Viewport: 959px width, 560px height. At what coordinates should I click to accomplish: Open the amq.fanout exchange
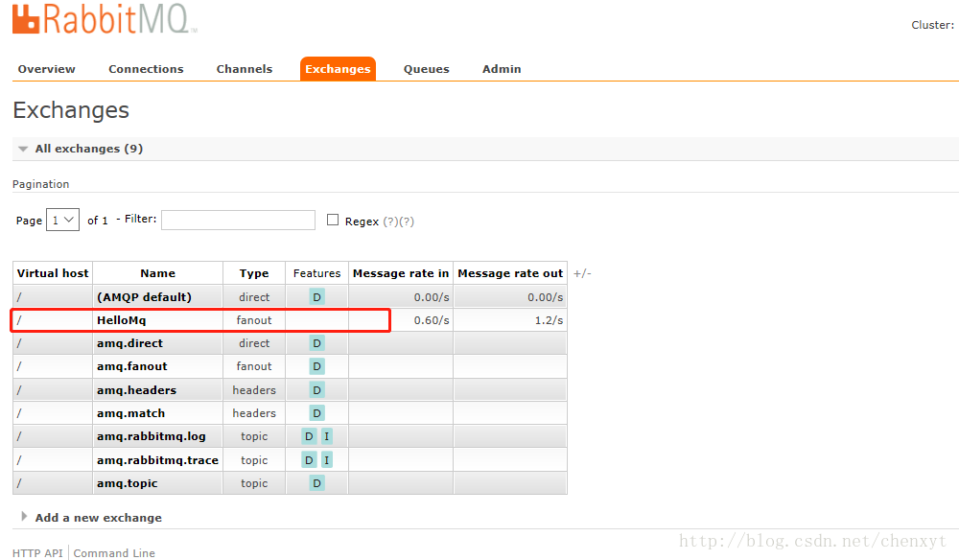[x=132, y=366]
